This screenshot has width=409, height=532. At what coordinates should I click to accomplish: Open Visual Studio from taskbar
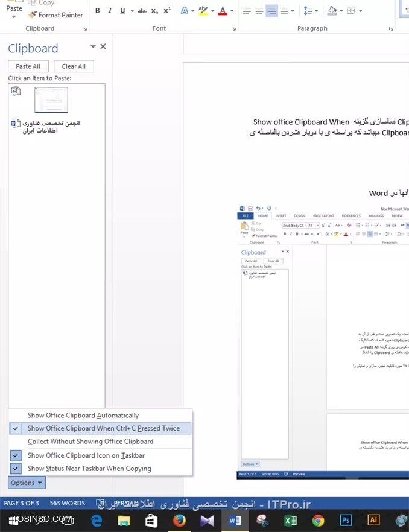coord(207,521)
